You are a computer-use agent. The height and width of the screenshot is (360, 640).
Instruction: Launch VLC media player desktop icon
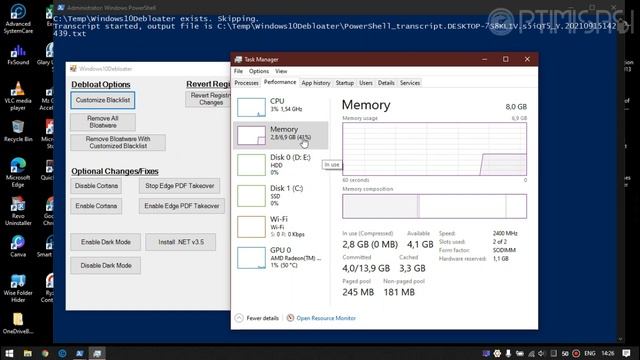click(x=18, y=96)
